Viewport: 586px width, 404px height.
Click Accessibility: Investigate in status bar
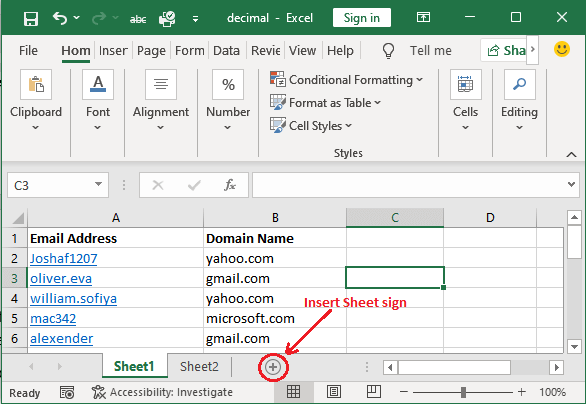click(162, 392)
